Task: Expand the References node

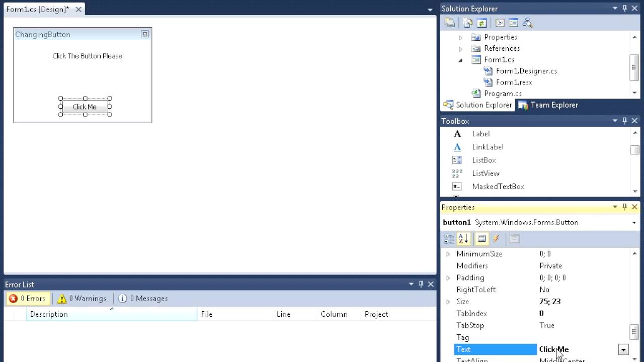Action: (x=460, y=49)
